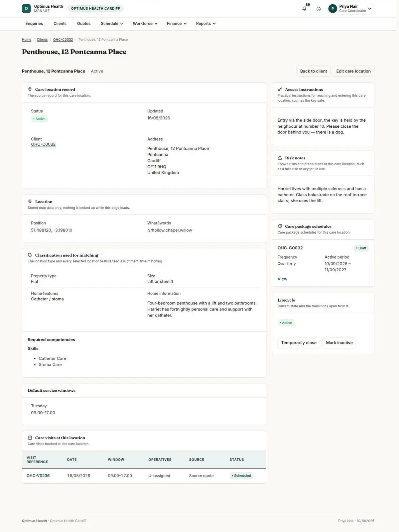This screenshot has width=399, height=532.
Task: Go to home via the house icon
Action: 319,9
